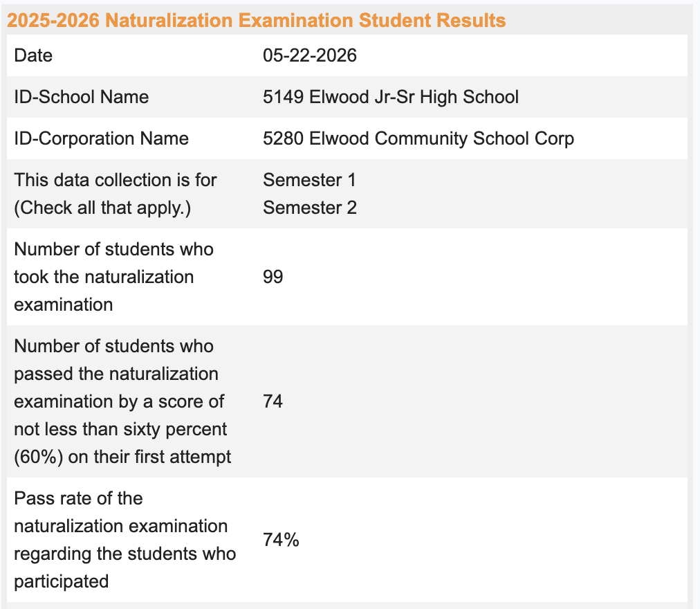The height and width of the screenshot is (609, 700).
Task: Select the 74% pass rate value
Action: 281,540
